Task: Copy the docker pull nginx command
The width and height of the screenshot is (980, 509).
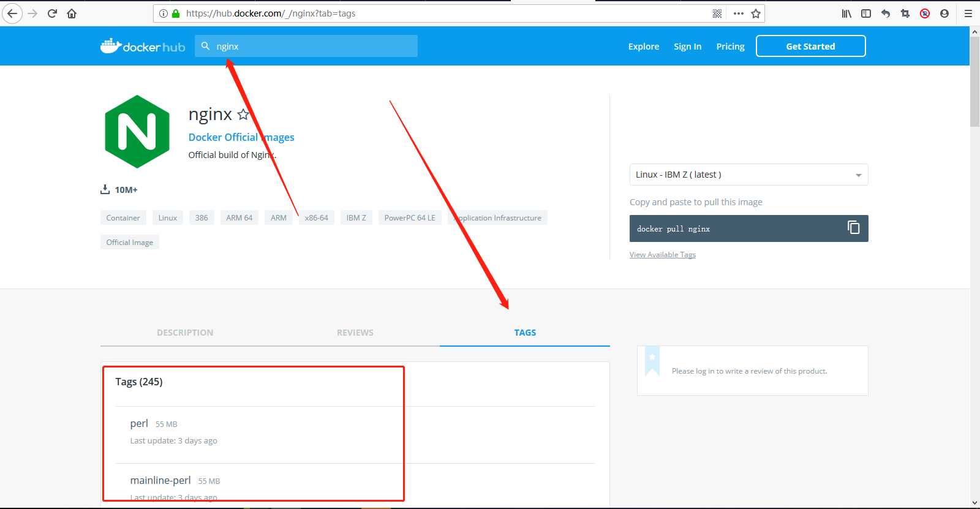Action: point(853,228)
